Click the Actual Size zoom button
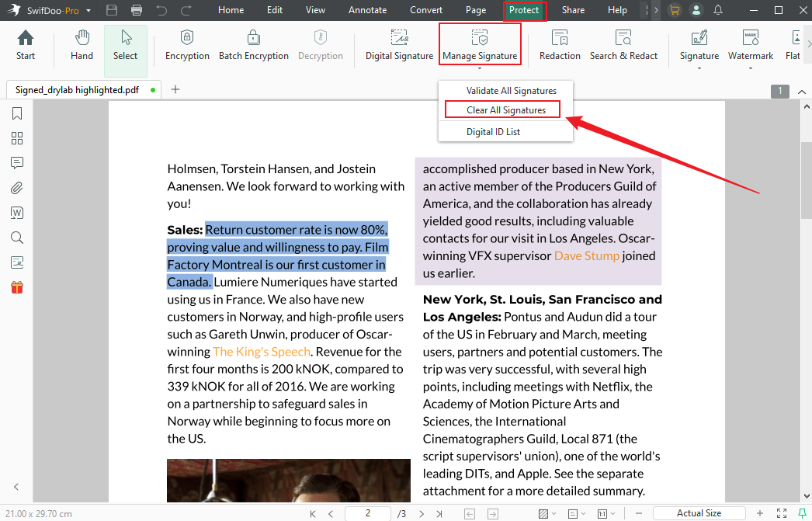This screenshot has height=521, width=812. 698,513
